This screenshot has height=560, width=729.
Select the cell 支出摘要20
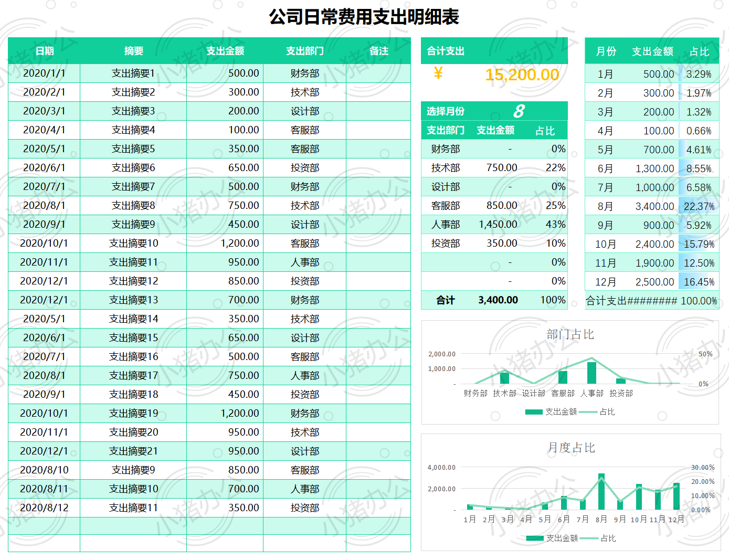[133, 432]
